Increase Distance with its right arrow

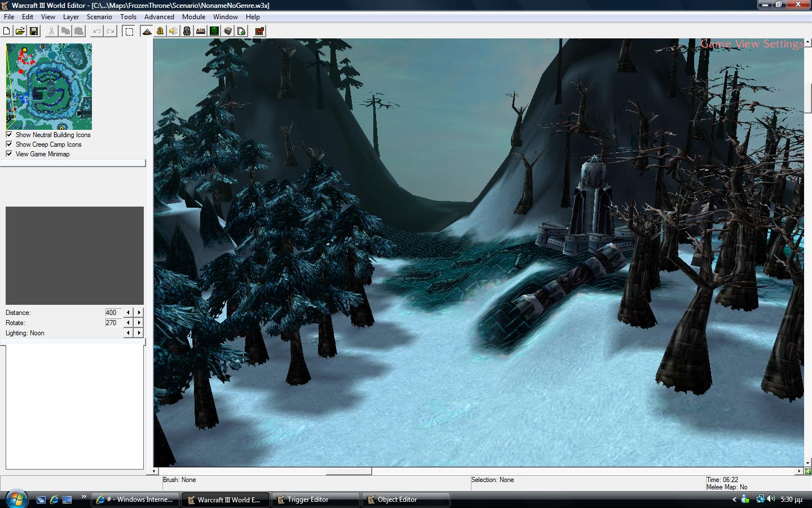point(139,312)
